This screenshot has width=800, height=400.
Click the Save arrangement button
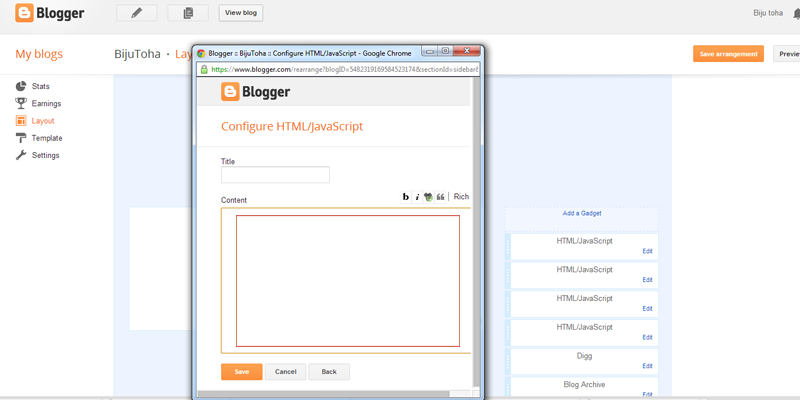pos(728,54)
